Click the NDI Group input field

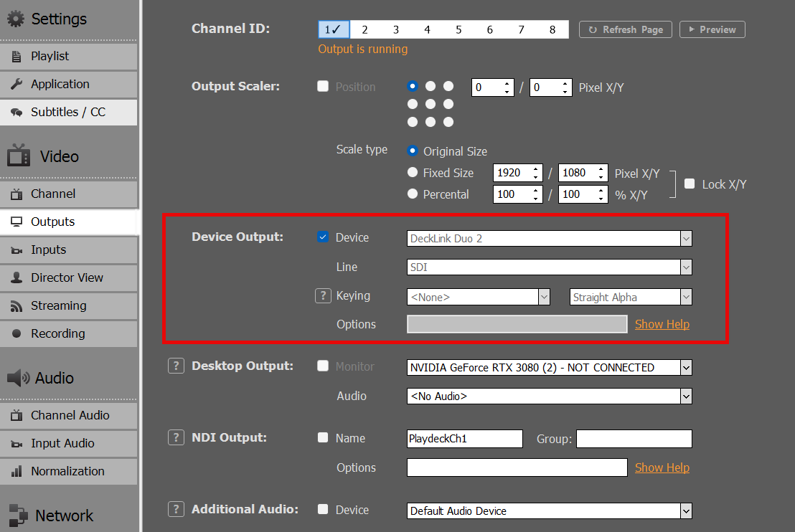pos(634,439)
